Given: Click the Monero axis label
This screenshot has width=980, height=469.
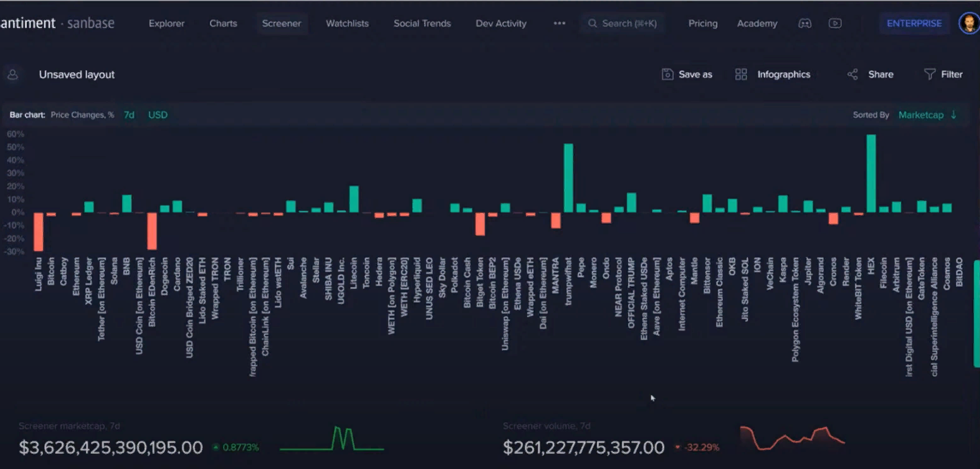Looking at the screenshot, I should pos(593,272).
